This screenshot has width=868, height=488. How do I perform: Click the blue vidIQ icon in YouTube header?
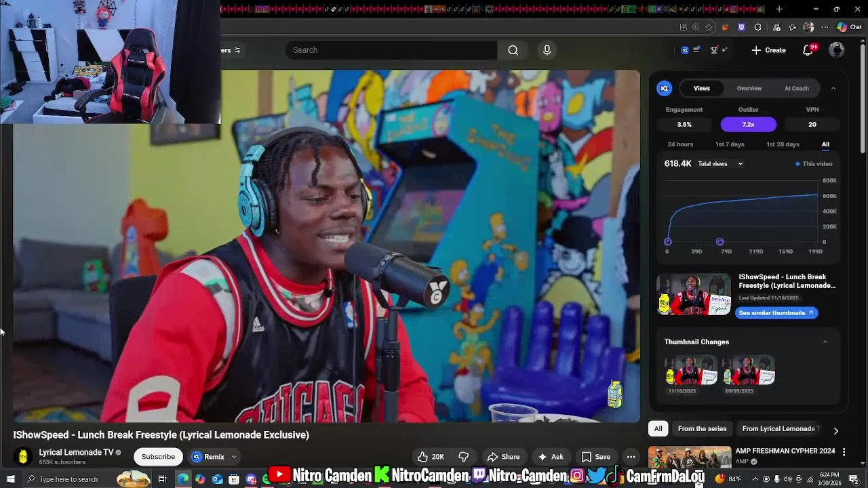(685, 50)
